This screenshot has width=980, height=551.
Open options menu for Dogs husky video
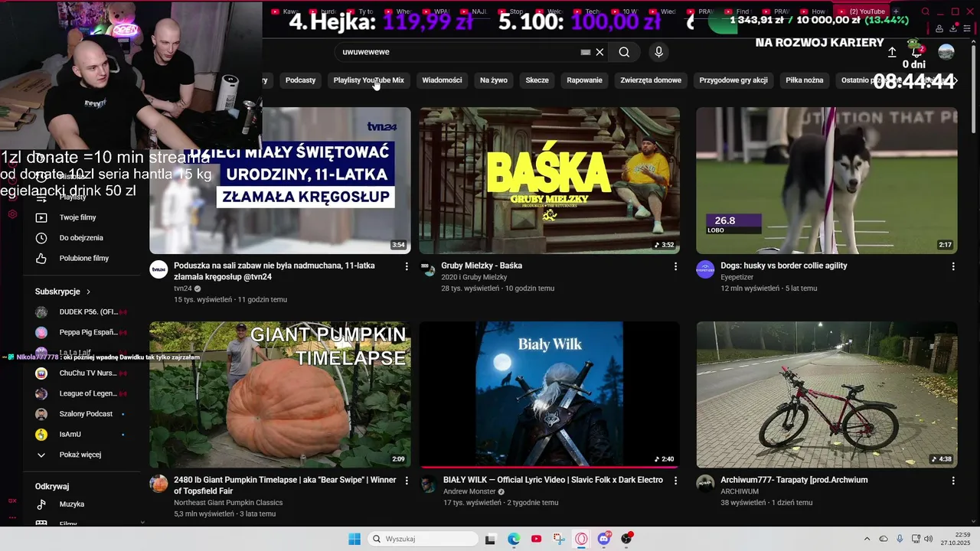953,266
